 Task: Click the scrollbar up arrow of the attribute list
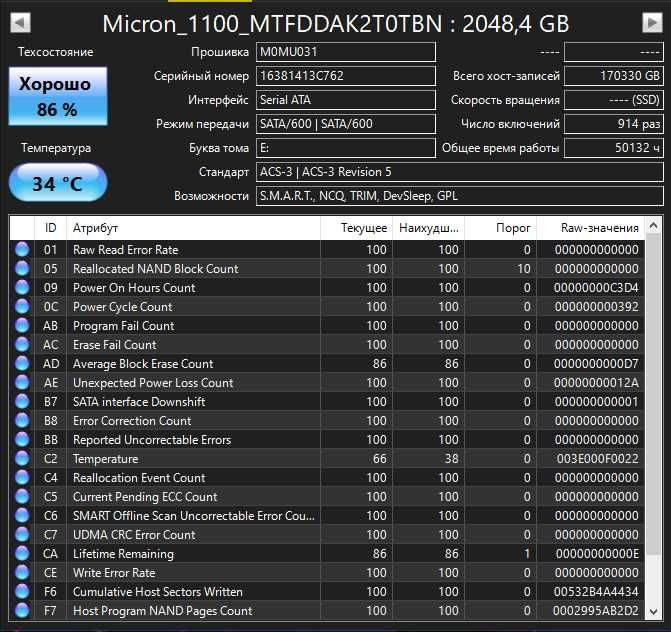(x=653, y=226)
